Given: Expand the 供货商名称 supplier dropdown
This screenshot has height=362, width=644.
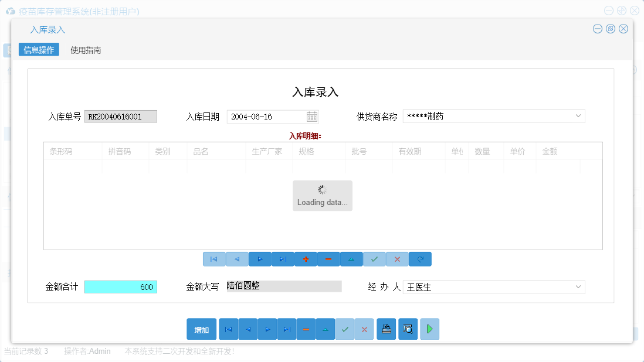Looking at the screenshot, I should point(578,116).
